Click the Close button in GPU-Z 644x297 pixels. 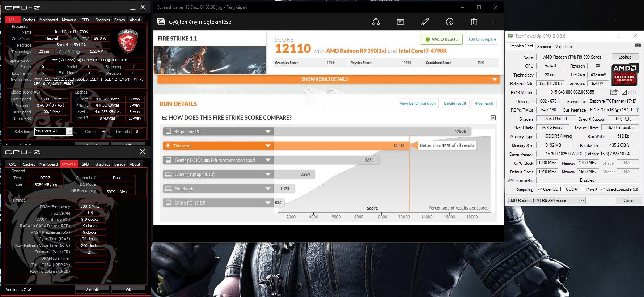[628, 201]
